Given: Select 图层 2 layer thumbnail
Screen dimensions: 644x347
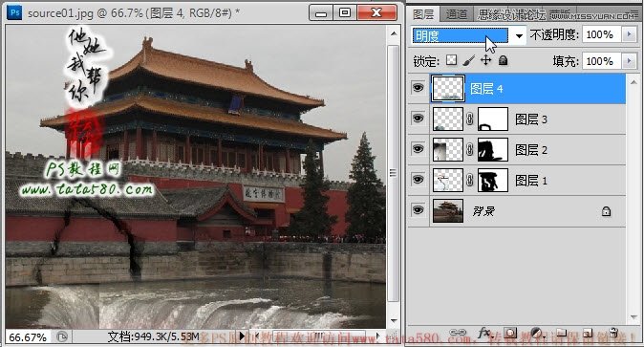Looking at the screenshot, I should pos(448,150).
